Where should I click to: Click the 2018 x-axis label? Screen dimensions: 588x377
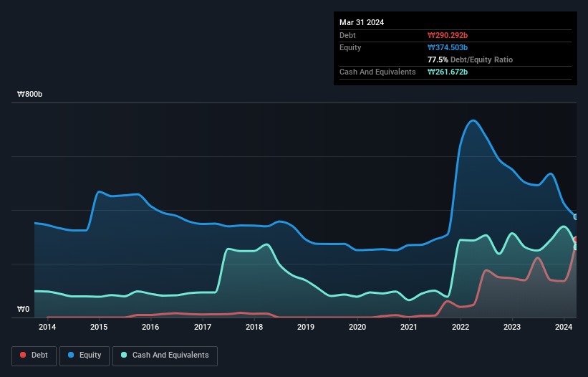point(254,327)
